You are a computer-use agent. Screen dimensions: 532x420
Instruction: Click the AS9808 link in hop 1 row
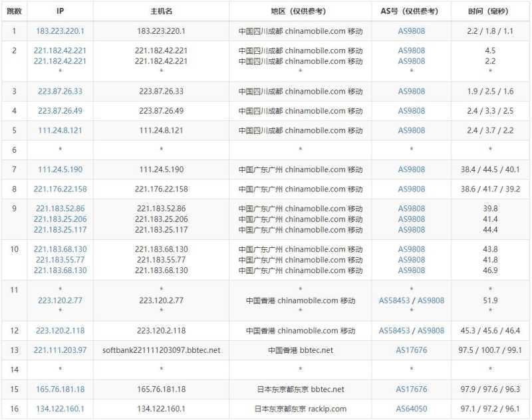tap(411, 31)
